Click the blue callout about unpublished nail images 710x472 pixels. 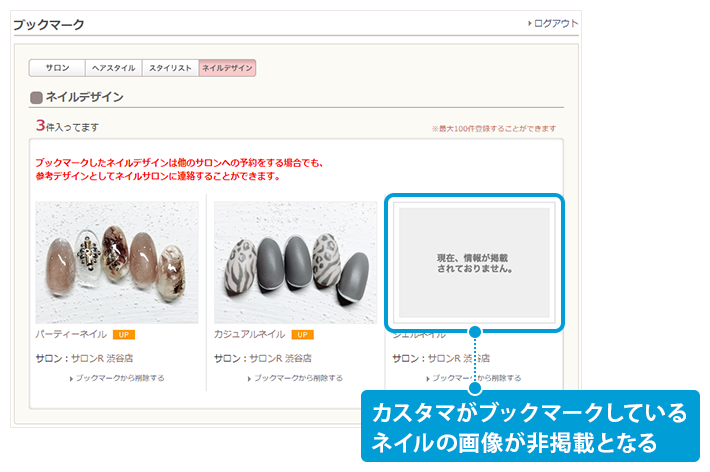[528, 426]
